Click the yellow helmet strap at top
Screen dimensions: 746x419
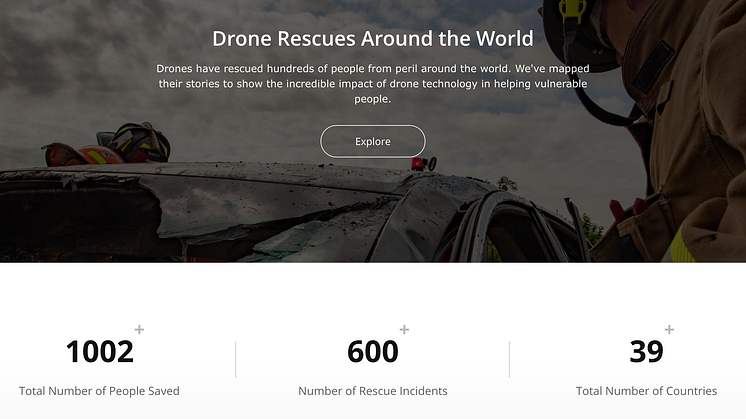572,10
